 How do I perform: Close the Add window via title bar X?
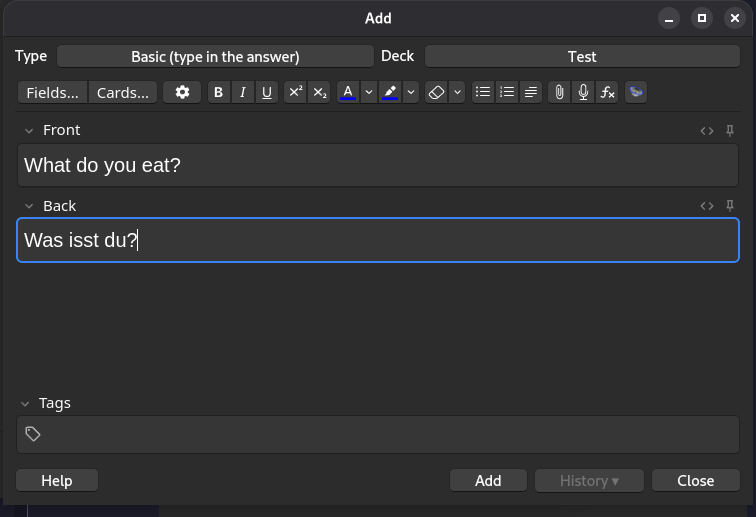coord(735,18)
